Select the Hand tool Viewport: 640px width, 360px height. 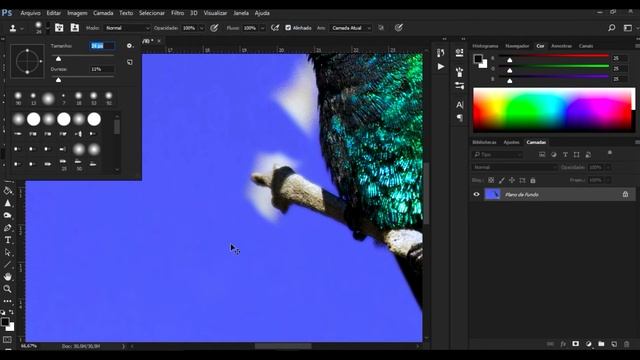tap(7, 277)
